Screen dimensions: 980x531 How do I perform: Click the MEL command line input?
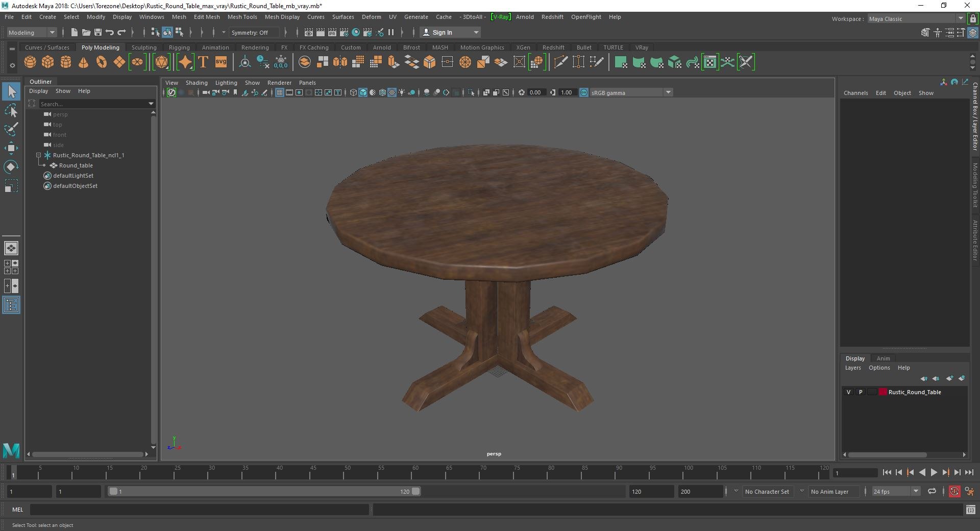click(x=200, y=510)
